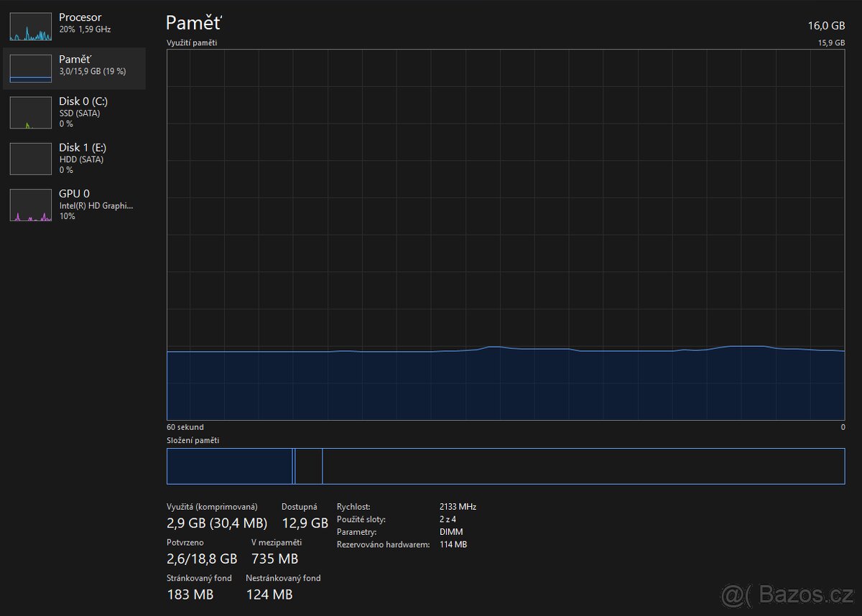Image resolution: width=862 pixels, height=616 pixels.
Task: Click the in-use segment of memory composition bar
Action: 228,466
